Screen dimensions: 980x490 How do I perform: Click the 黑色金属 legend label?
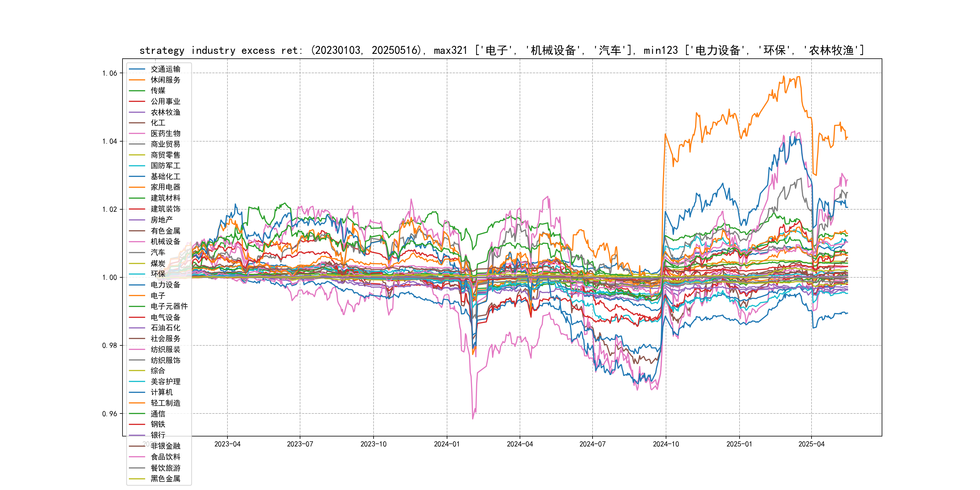[165, 479]
